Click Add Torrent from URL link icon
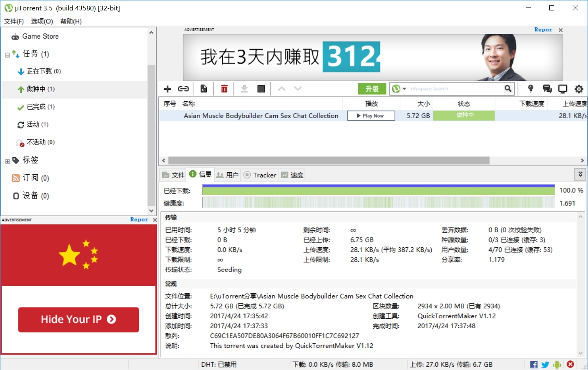 (183, 89)
